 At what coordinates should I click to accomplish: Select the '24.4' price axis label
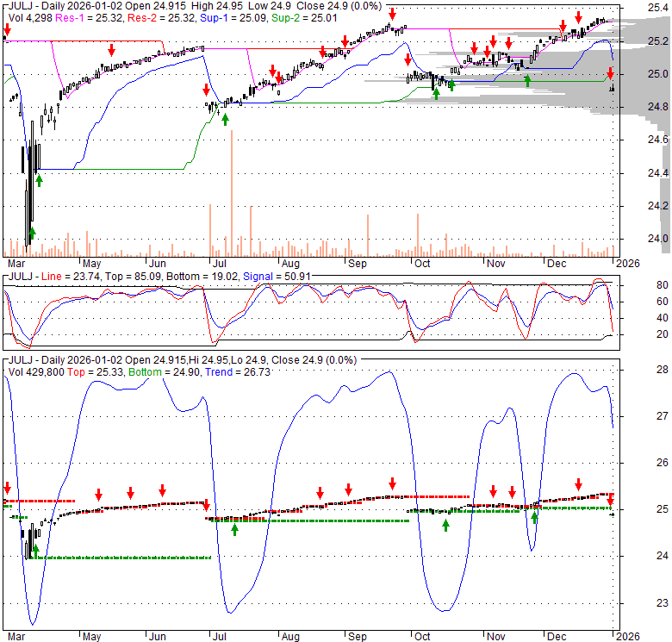click(657, 172)
